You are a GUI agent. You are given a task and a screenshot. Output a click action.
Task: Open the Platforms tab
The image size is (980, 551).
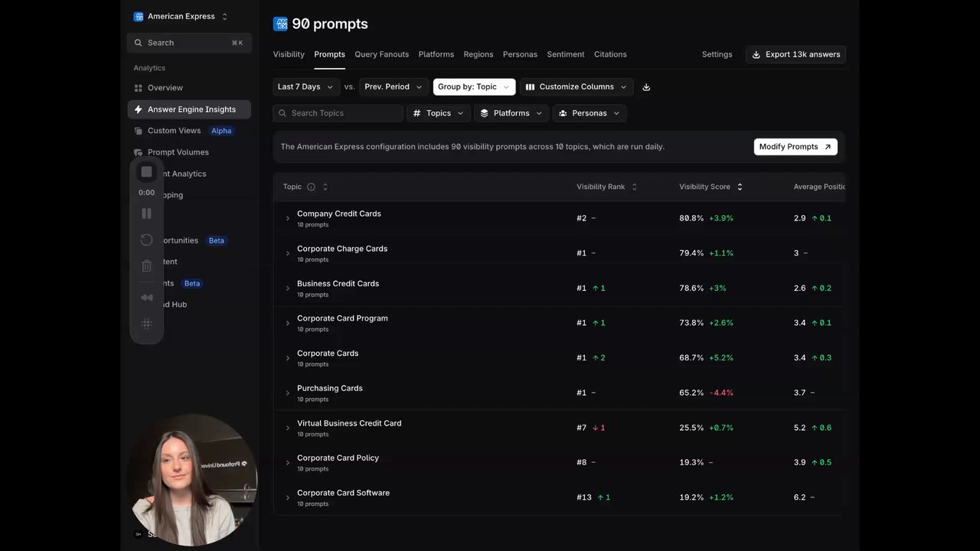click(x=436, y=54)
